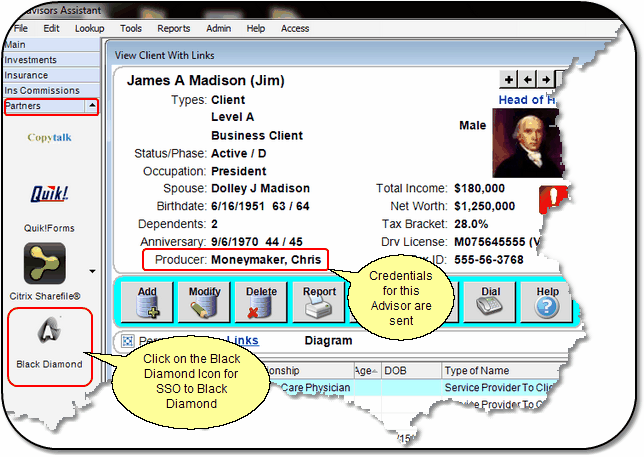Open the Reports menu
Viewport: 644px width, 457px height.
tap(173, 29)
